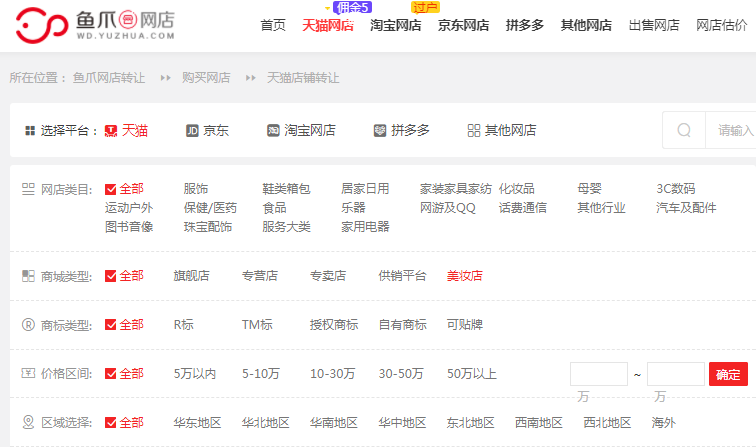Filter category by 服务大类
Image resolution: width=756 pixels, height=447 pixels.
286,227
